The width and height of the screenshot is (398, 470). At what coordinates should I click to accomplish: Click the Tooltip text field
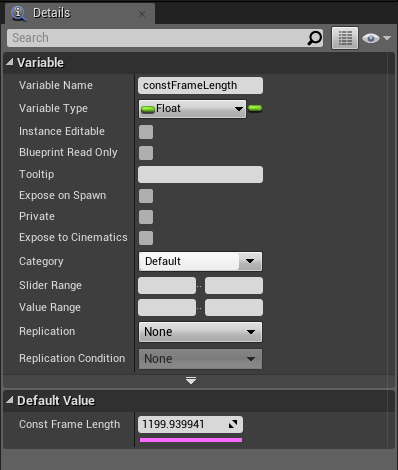coord(200,174)
